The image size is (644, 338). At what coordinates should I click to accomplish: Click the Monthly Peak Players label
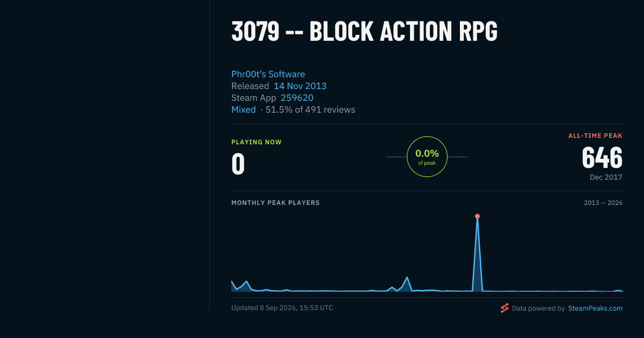point(275,203)
